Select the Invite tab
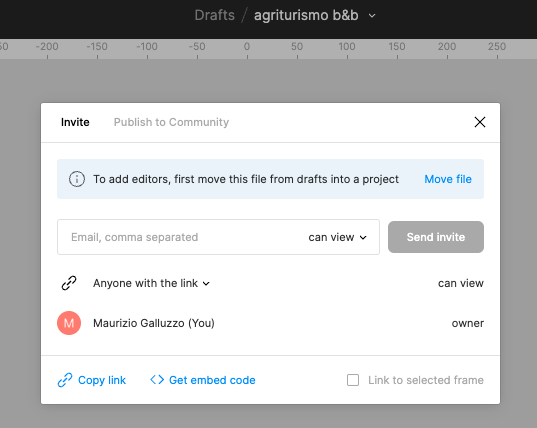This screenshot has height=428, width=537. pyautogui.click(x=75, y=122)
